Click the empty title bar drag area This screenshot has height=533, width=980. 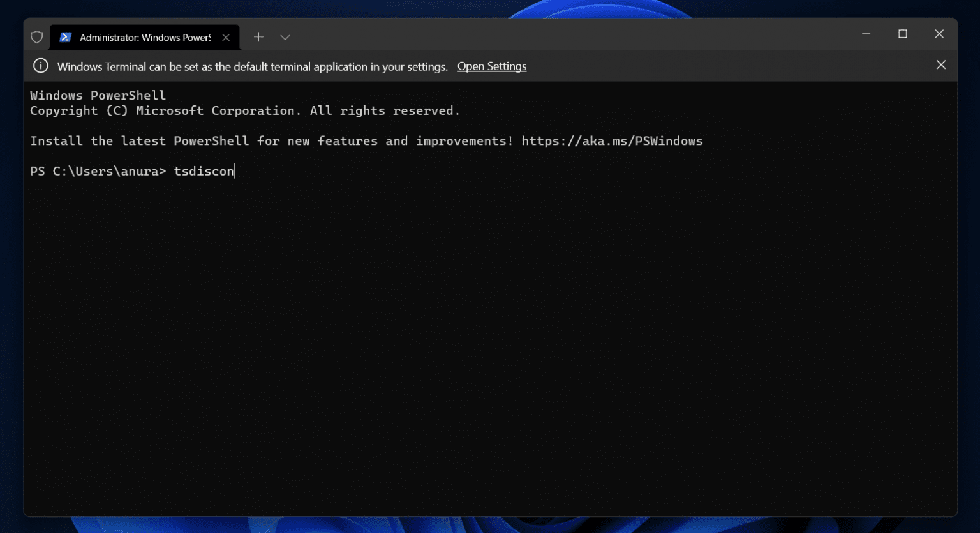click(x=574, y=37)
